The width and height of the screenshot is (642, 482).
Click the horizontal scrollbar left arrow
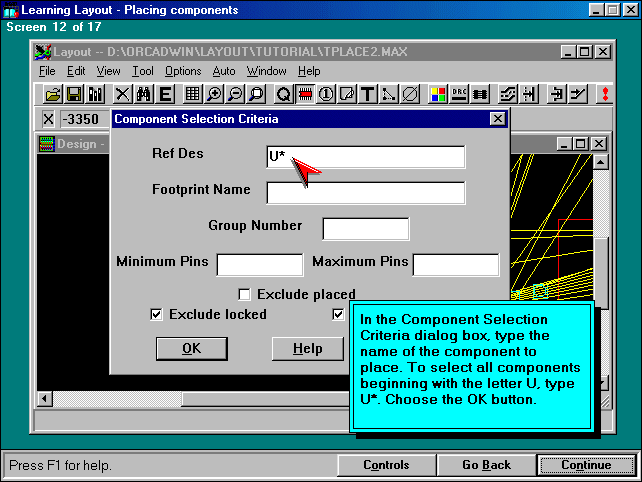(x=45, y=399)
